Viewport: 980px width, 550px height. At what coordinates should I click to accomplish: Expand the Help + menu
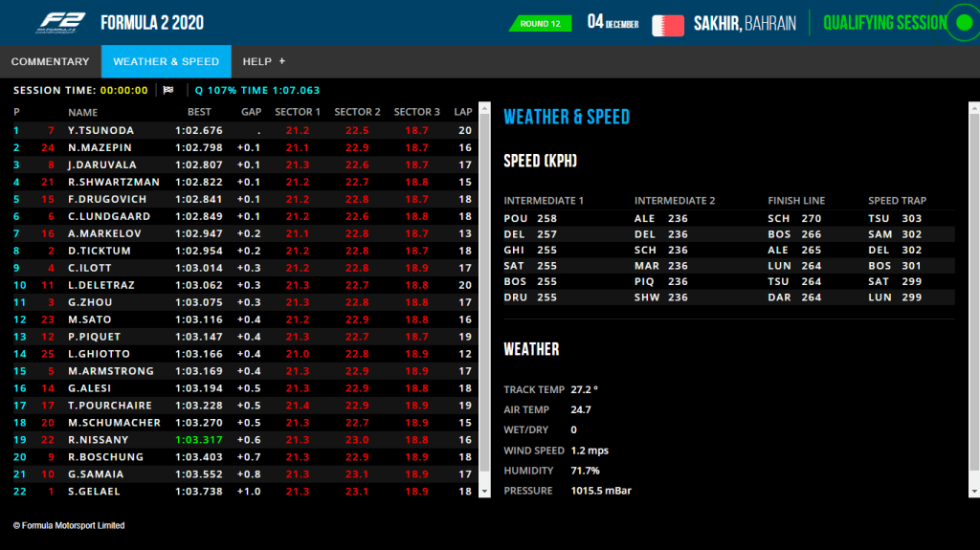[264, 61]
